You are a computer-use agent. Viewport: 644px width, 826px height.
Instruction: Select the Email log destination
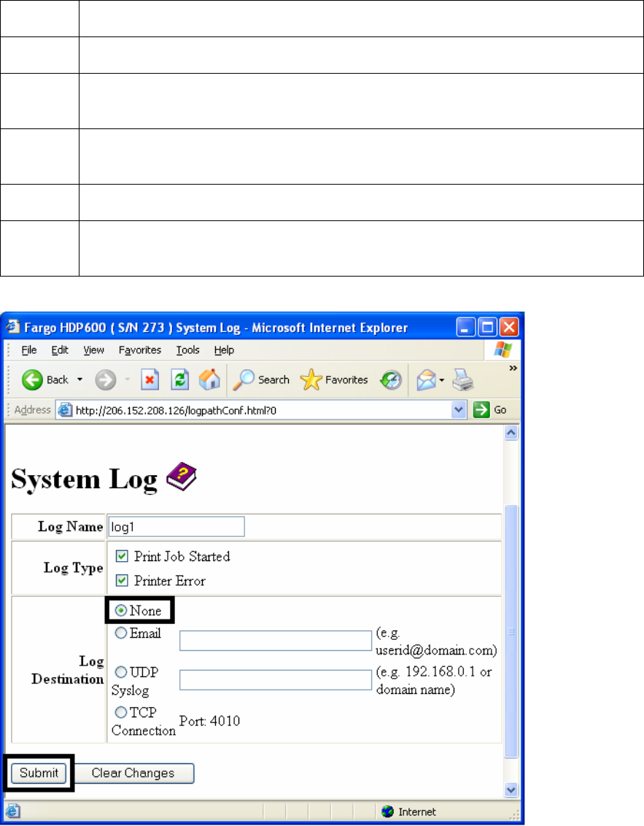coord(120,633)
